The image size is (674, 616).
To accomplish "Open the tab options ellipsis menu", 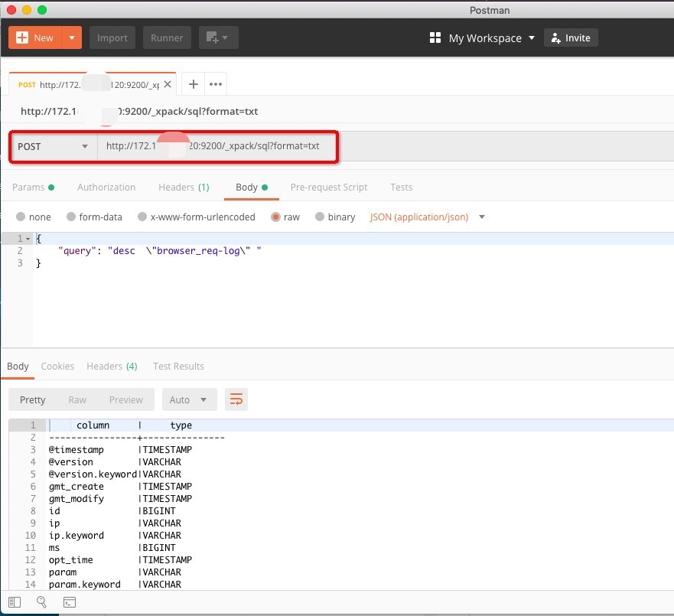I will [215, 84].
